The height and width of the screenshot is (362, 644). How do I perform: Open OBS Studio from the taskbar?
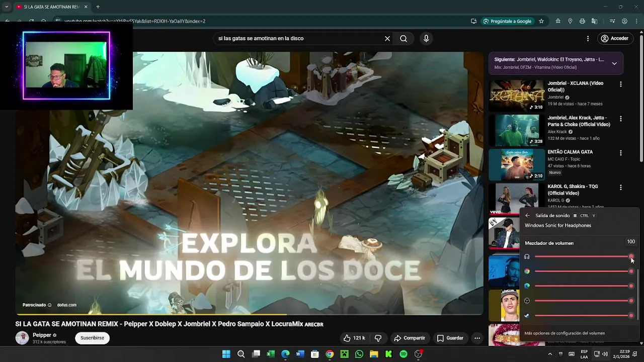click(x=418, y=354)
